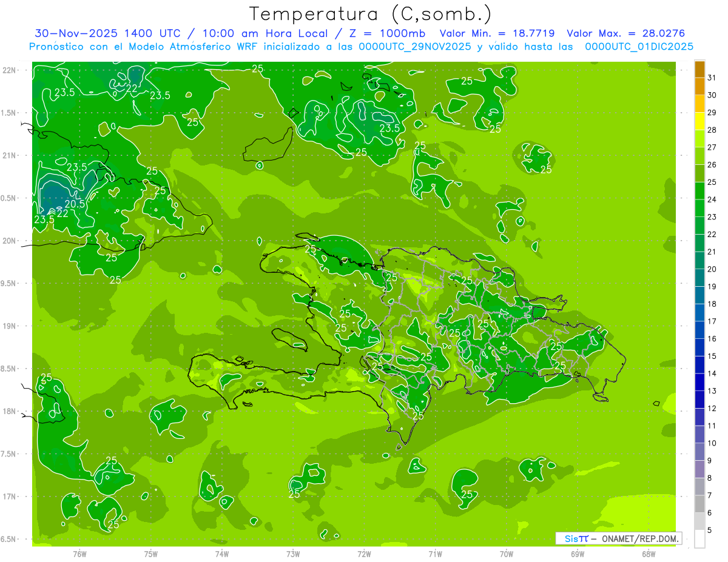Click the "20N" latitude axis label
The height and width of the screenshot is (562, 728).
click(10, 241)
